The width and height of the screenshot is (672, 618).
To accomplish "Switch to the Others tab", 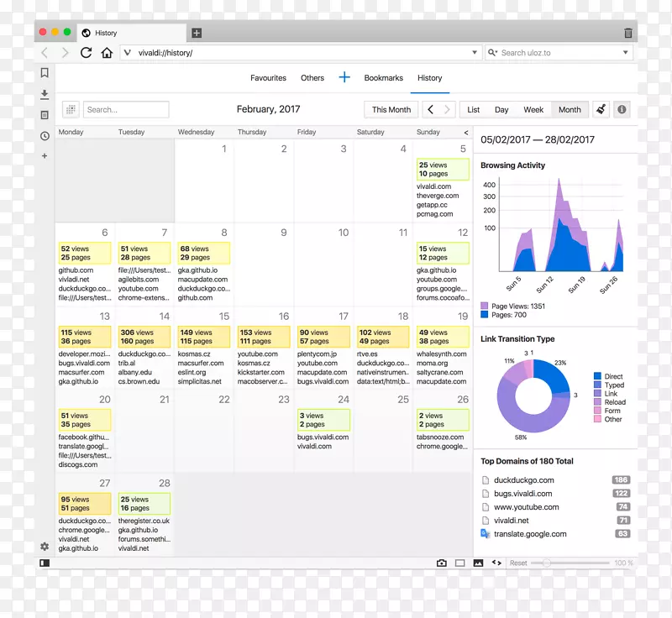I will click(312, 78).
